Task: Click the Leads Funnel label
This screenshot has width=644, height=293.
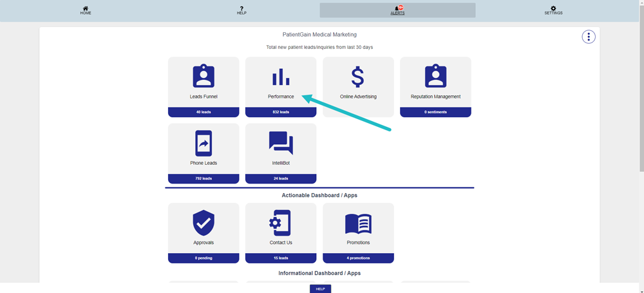Action: point(204,97)
